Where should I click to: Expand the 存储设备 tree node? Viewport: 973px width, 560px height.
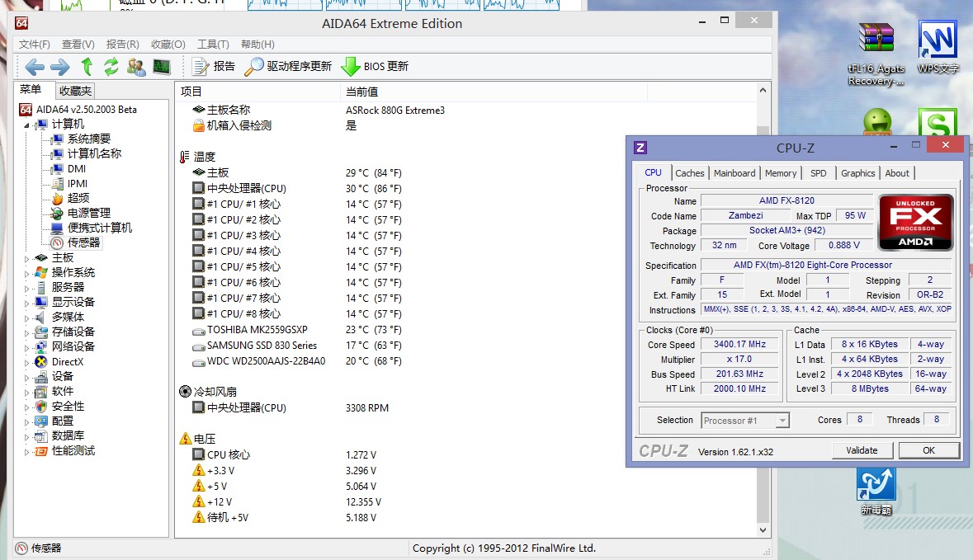pyautogui.click(x=26, y=332)
